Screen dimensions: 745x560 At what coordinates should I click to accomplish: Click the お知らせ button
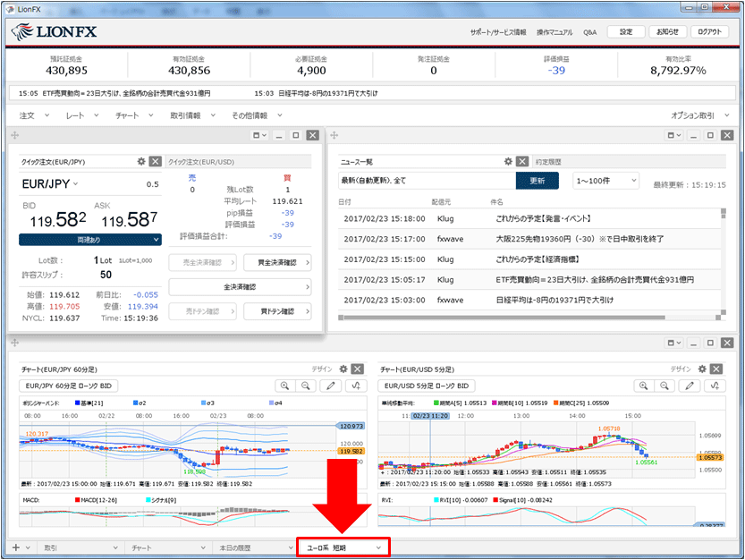tap(667, 32)
